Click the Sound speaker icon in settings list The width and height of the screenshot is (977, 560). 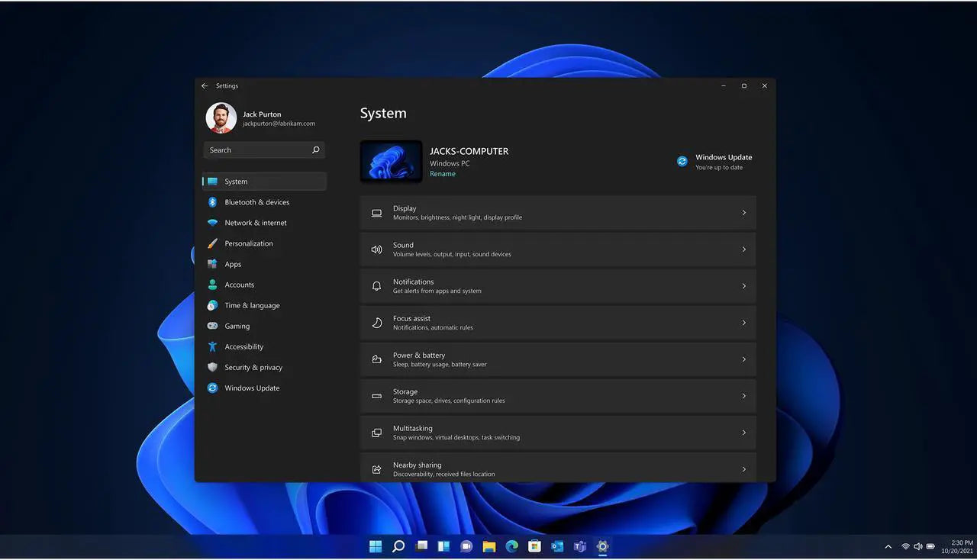[376, 249]
